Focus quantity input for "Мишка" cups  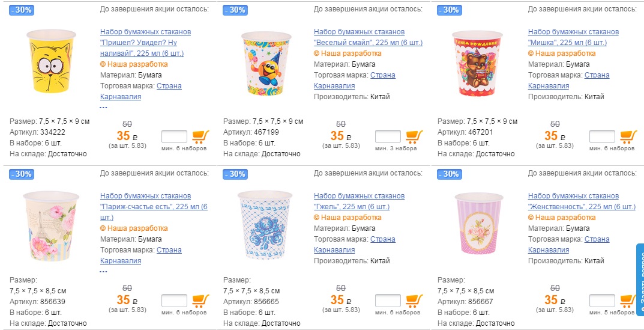pos(602,137)
